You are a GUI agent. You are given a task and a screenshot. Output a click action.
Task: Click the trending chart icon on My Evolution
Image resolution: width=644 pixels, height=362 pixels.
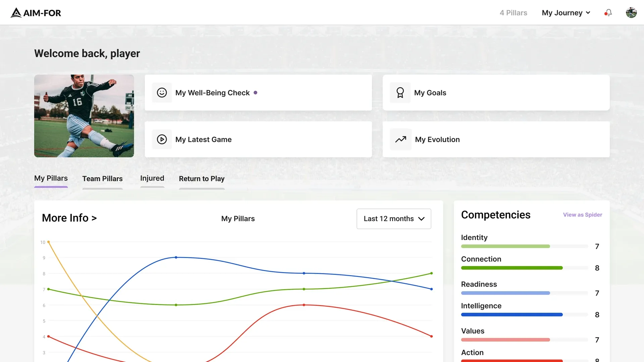(400, 139)
